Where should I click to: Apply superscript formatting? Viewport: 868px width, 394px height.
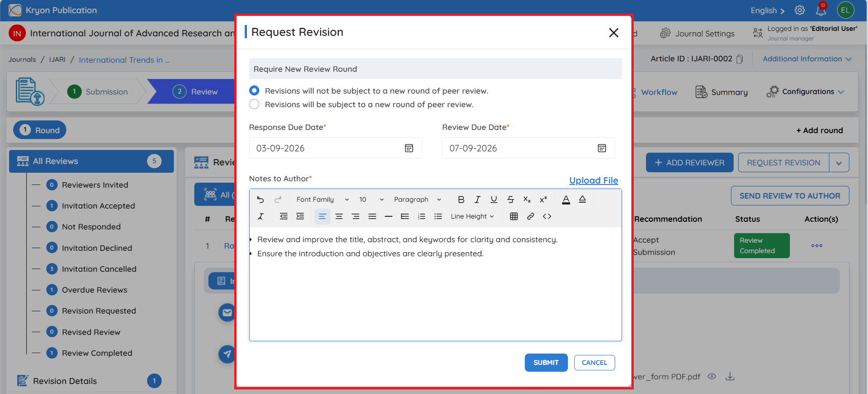(543, 199)
